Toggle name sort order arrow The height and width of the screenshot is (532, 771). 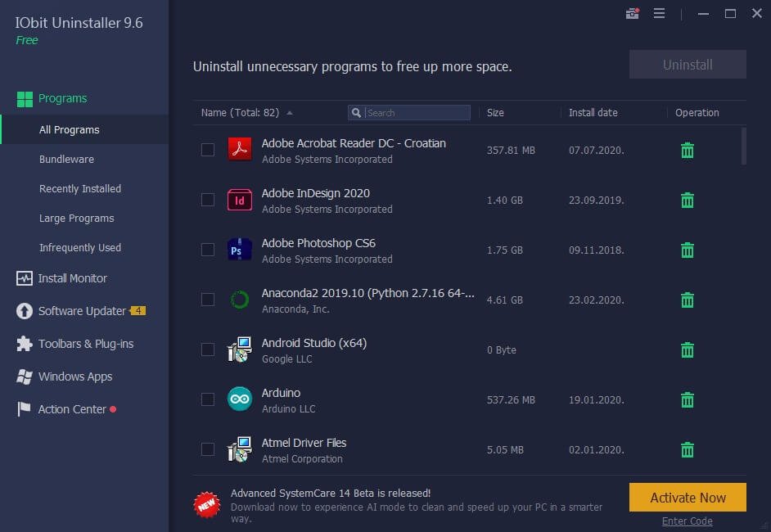coord(290,113)
